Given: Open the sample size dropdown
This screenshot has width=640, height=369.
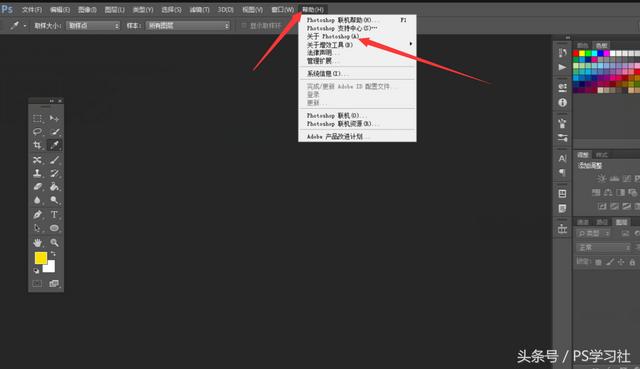Looking at the screenshot, I should [93, 26].
